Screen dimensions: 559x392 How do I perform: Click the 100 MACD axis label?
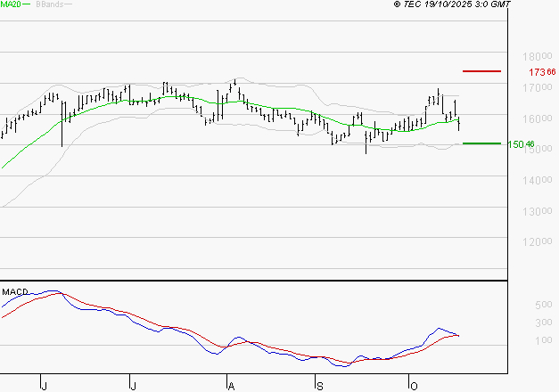(543, 340)
